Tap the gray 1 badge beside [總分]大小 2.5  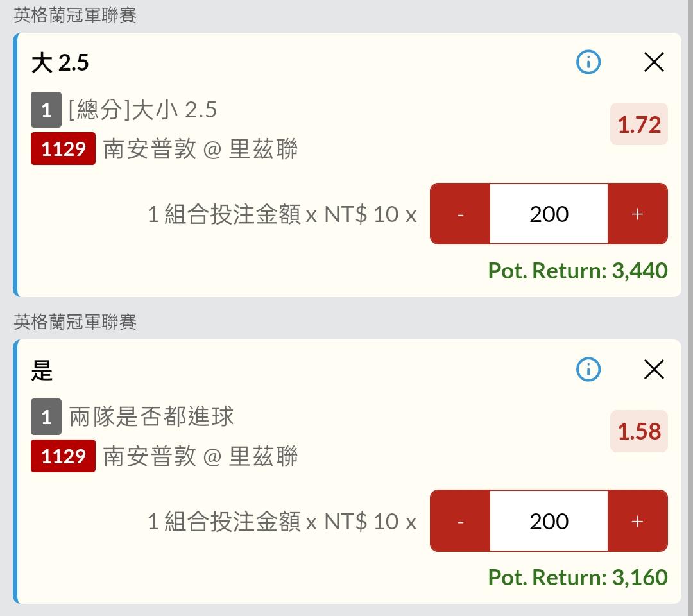point(46,110)
